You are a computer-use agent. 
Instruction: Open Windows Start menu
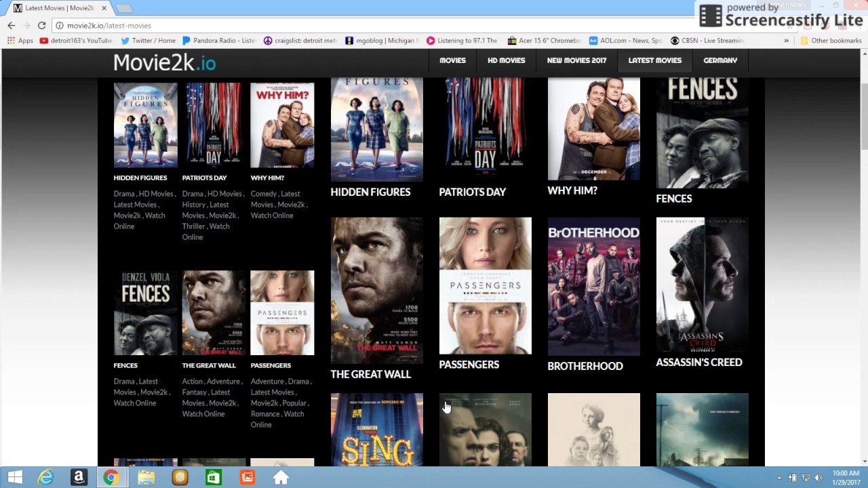[14, 478]
